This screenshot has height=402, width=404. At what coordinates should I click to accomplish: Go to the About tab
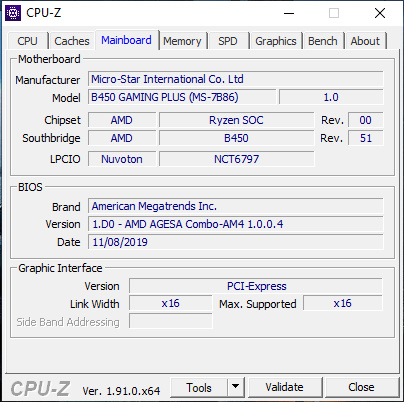click(365, 41)
